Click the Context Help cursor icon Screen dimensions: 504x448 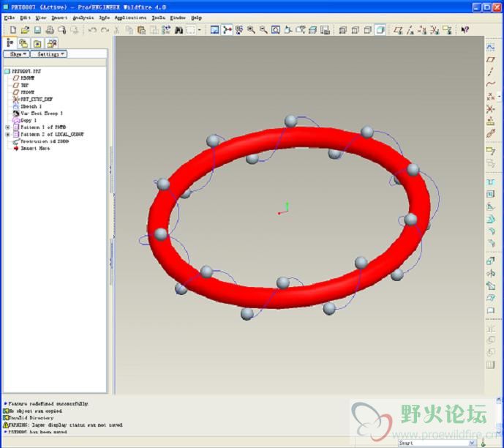coord(464,30)
